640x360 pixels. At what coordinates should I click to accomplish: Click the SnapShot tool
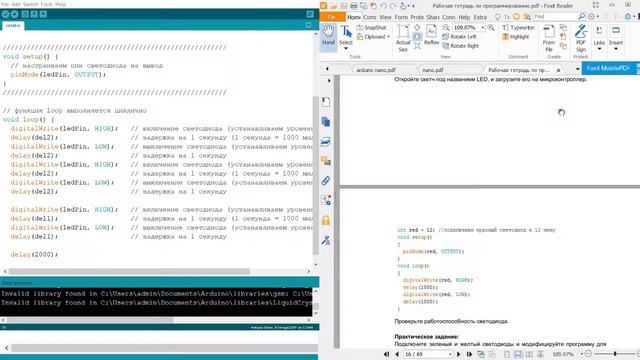point(371,28)
